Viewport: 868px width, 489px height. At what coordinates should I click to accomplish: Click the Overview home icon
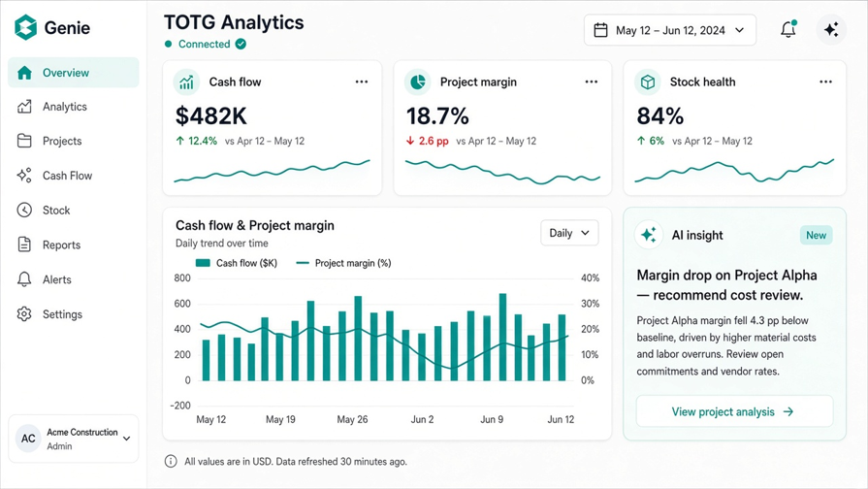(24, 73)
